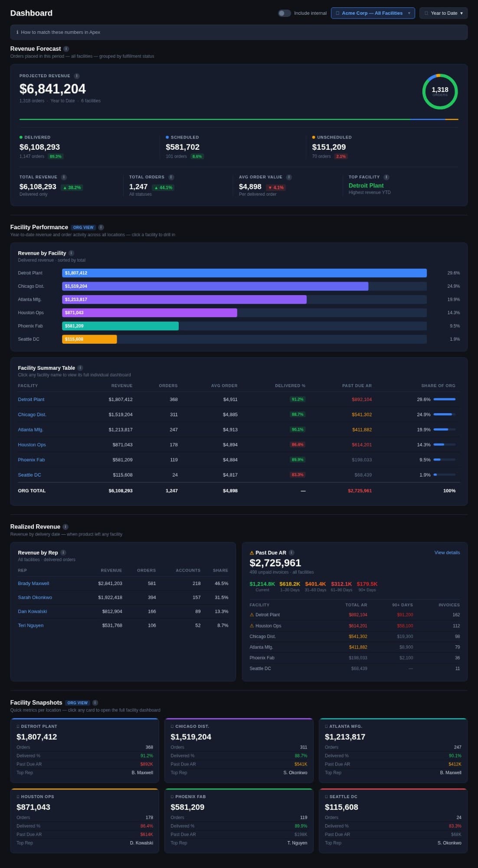Open the Atlanta Mfg. snapshot card
Image resolution: width=478 pixels, height=868 pixels.
pyautogui.click(x=393, y=750)
